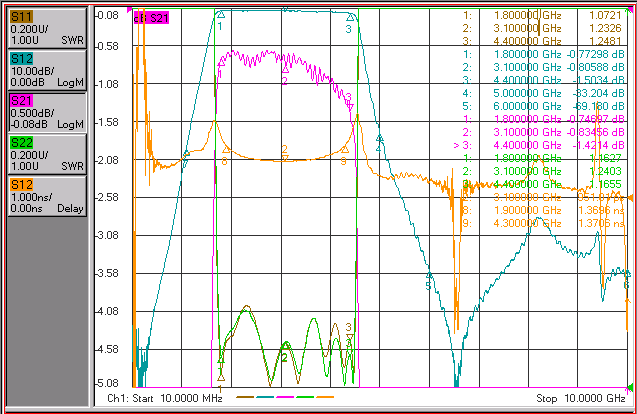637x414 pixels.
Task: Click the Start 10.0000 MHz frequency label
Action: click(x=165, y=398)
